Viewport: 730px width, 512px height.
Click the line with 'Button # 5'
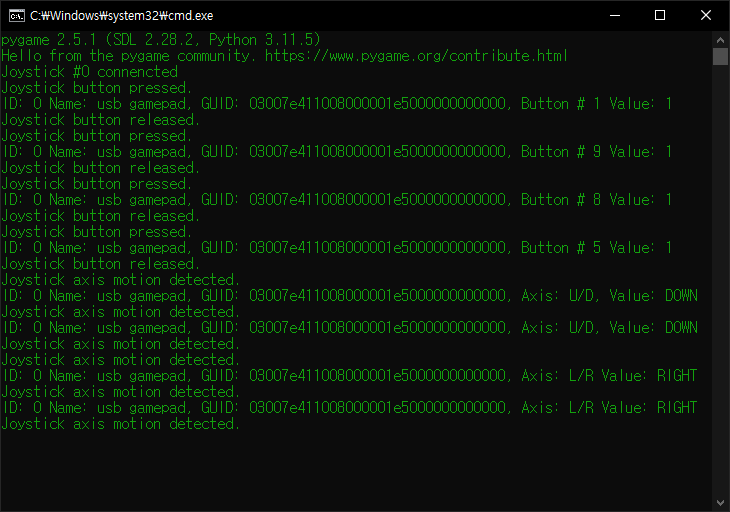click(x=337, y=247)
